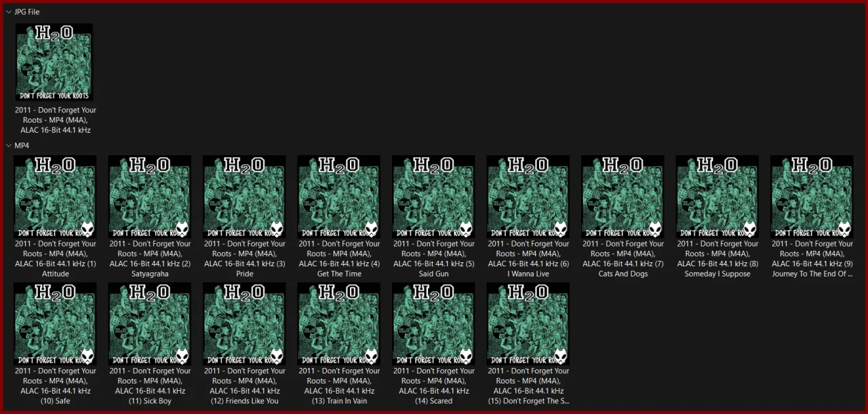The image size is (868, 414).
Task: Select the JPG album cover thumbnail
Action: (54, 62)
